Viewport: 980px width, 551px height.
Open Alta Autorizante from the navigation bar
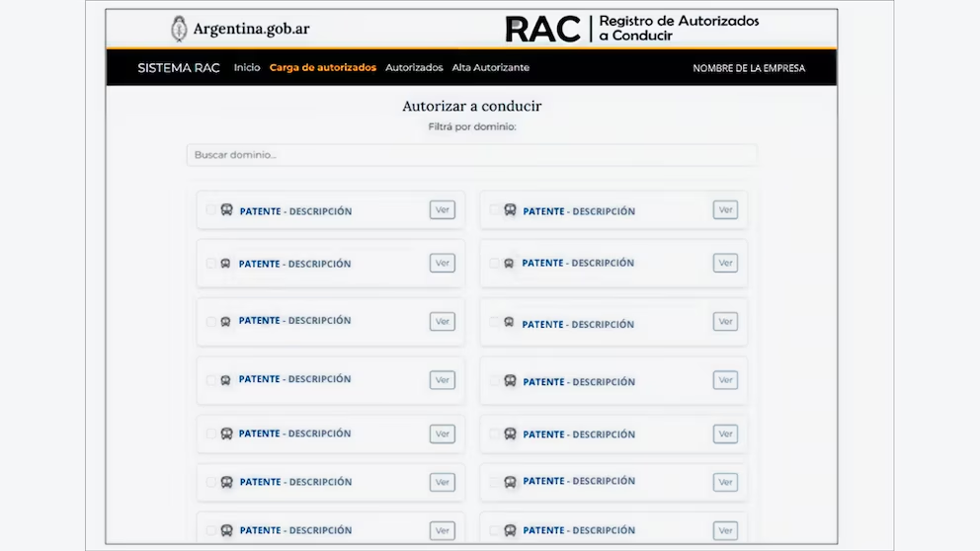click(490, 68)
